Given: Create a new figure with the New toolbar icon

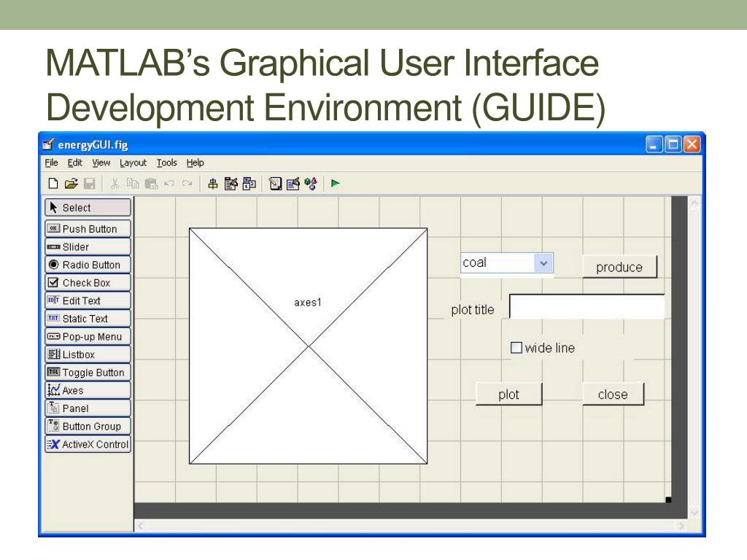Looking at the screenshot, I should pos(53,184).
